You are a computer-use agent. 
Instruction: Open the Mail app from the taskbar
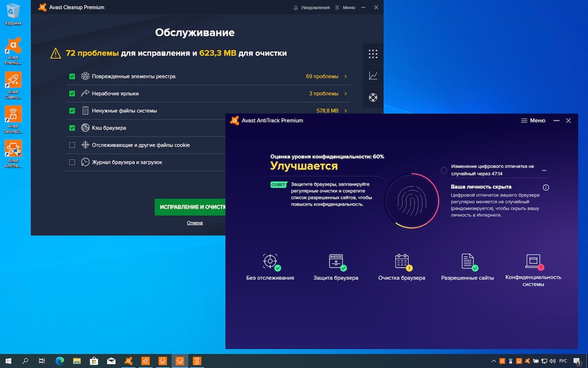[111, 361]
